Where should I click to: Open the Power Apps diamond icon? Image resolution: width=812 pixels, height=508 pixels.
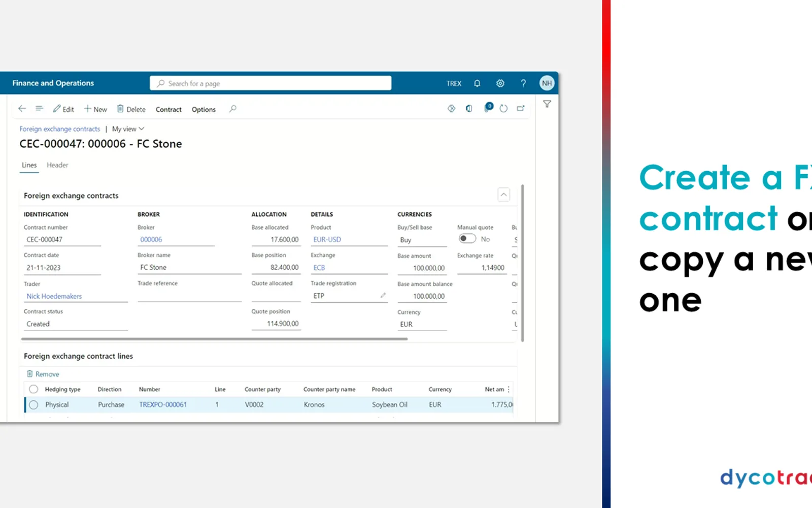pos(451,108)
